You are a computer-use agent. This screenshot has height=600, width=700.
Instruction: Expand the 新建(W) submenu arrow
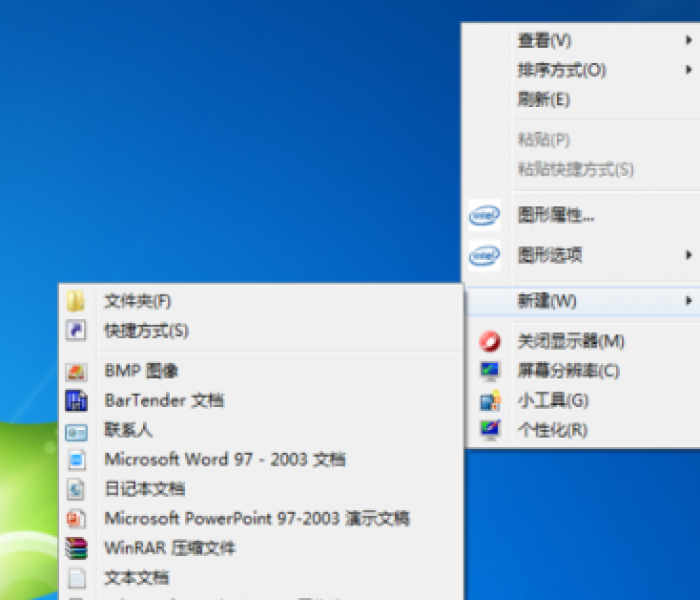[x=689, y=300]
